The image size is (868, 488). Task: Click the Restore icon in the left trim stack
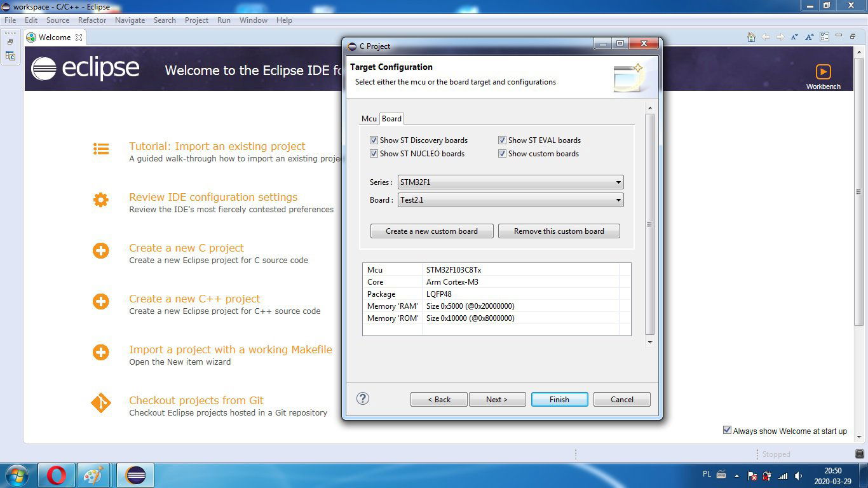pos(10,42)
